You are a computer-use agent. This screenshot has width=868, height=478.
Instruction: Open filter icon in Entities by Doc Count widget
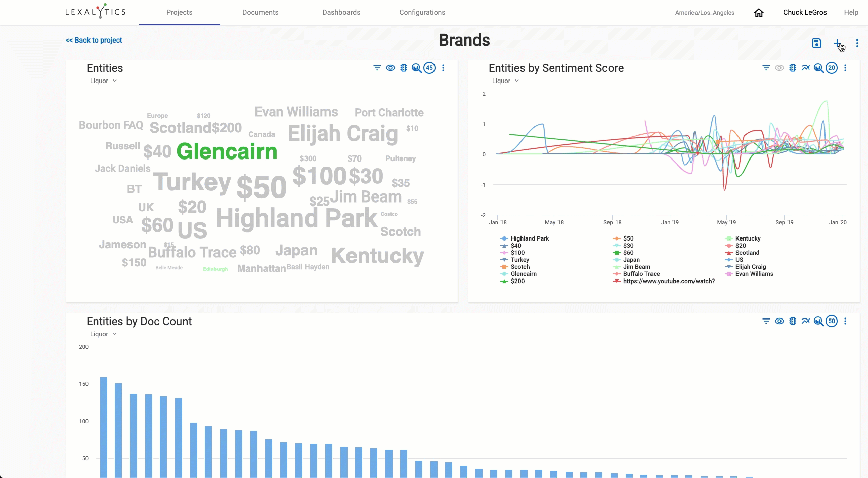point(766,321)
